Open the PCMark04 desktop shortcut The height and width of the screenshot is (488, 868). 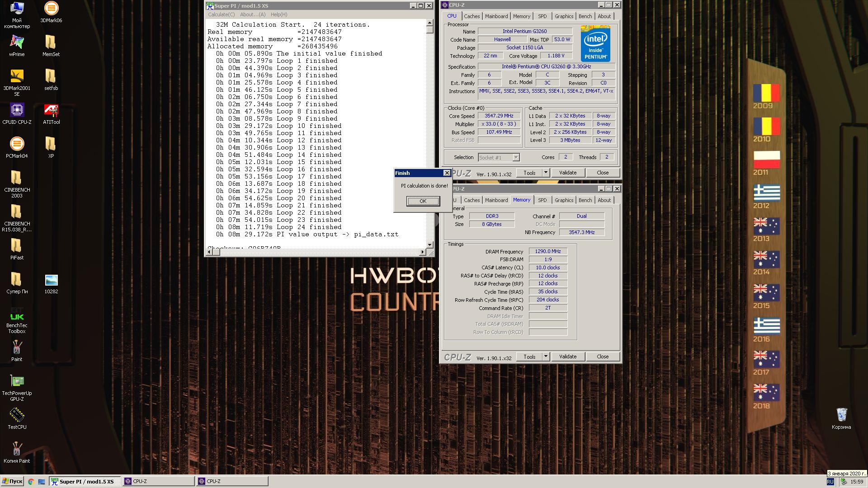(x=17, y=147)
